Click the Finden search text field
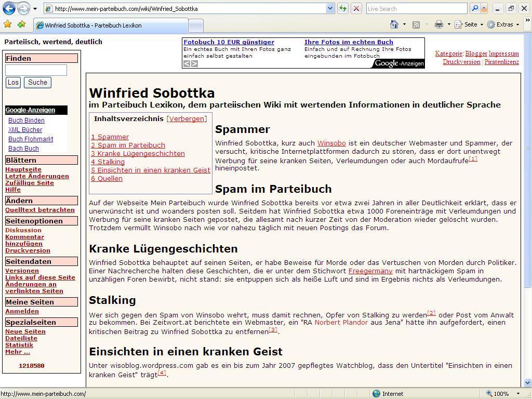The width and height of the screenshot is (532, 399). (x=36, y=70)
